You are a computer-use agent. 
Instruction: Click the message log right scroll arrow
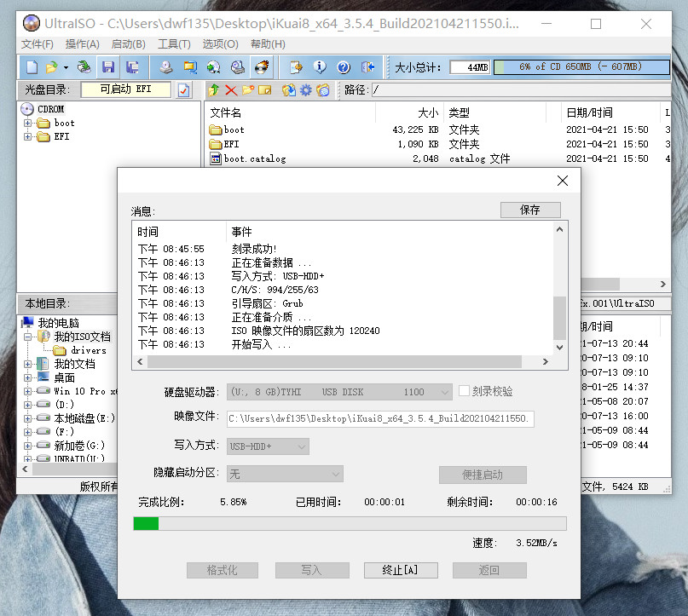[546, 362]
